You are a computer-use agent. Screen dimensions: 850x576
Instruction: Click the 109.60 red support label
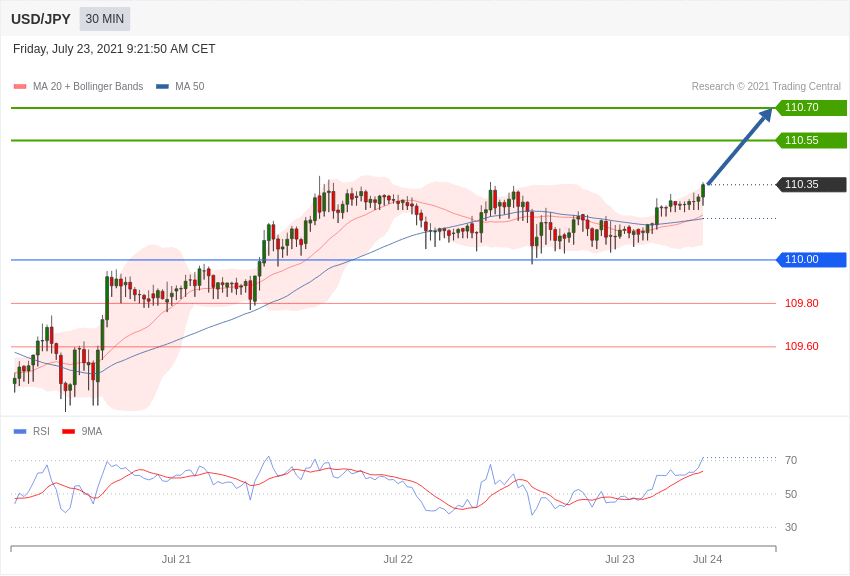click(x=802, y=346)
